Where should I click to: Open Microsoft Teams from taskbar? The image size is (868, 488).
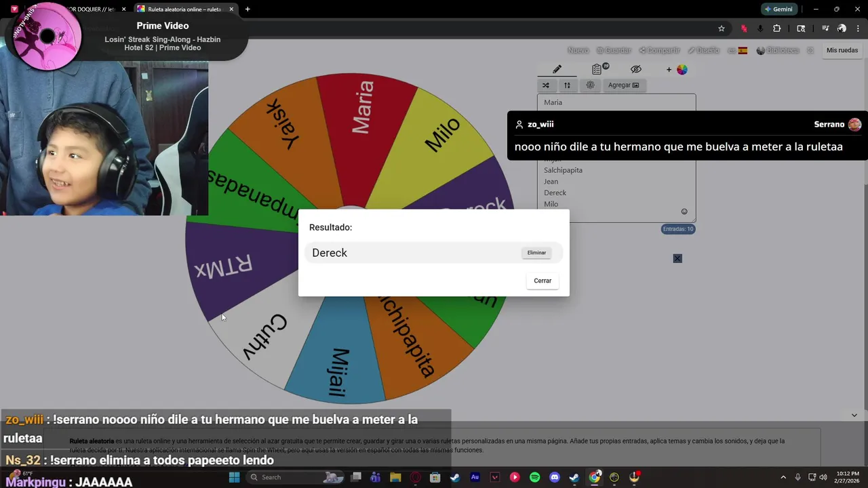[x=376, y=477]
